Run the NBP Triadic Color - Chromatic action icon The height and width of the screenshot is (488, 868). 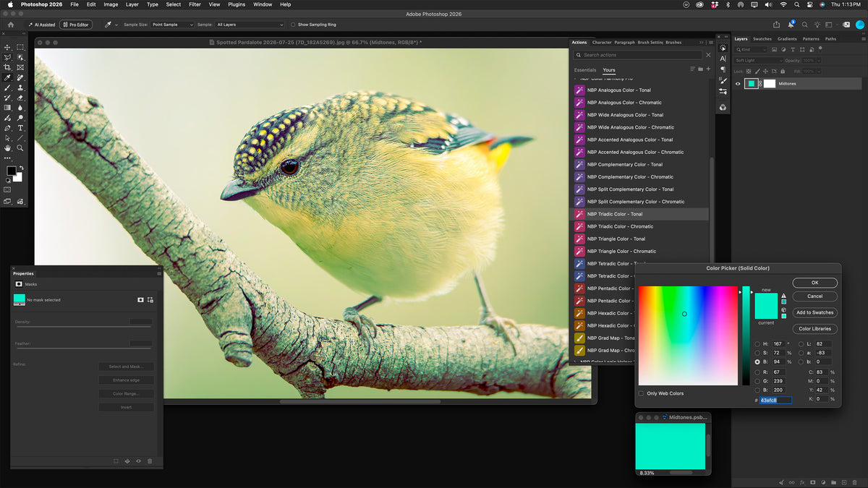coord(579,226)
